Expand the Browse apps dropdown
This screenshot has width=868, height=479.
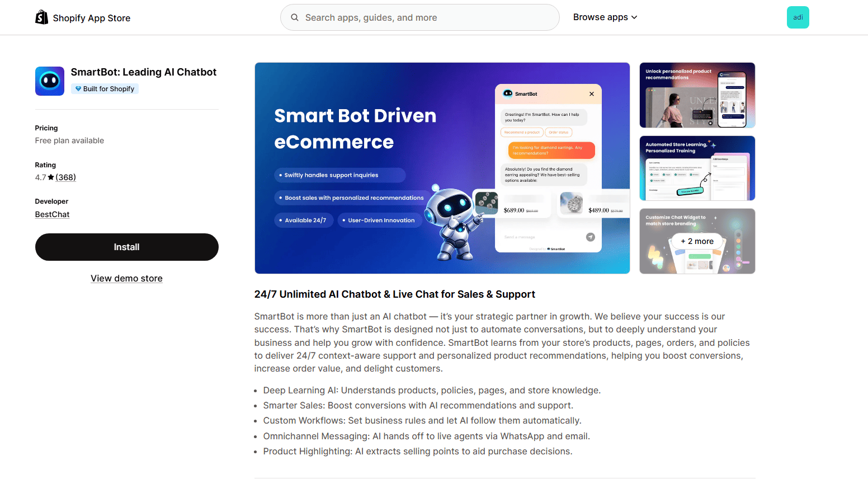click(x=605, y=17)
